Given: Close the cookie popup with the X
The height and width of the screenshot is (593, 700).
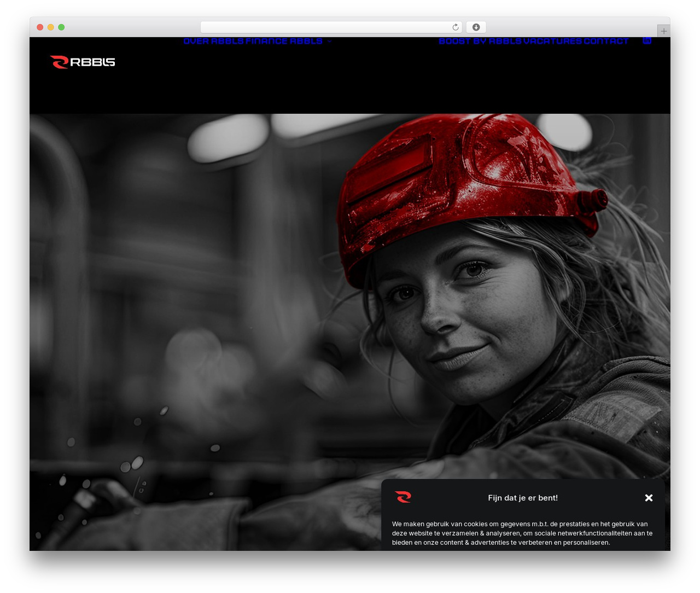Looking at the screenshot, I should click(649, 498).
